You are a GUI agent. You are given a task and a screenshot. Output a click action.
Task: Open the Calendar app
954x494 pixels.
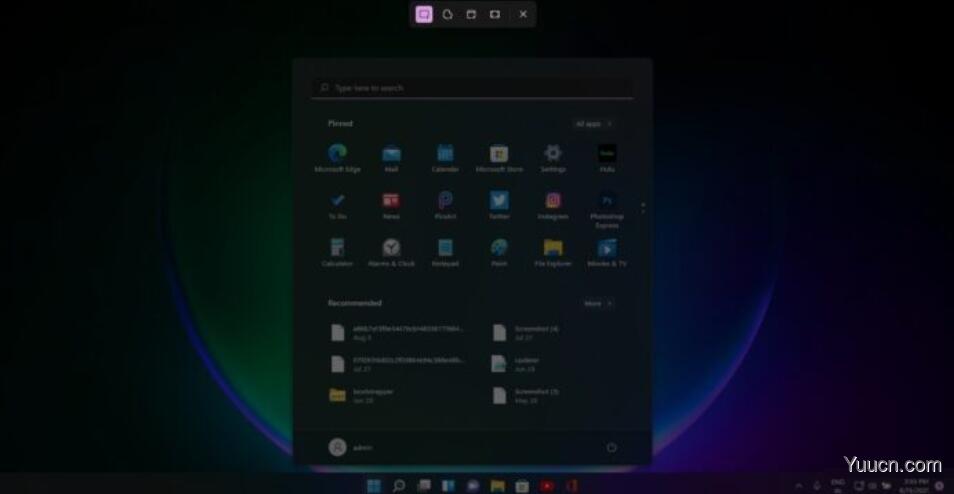[x=445, y=159]
